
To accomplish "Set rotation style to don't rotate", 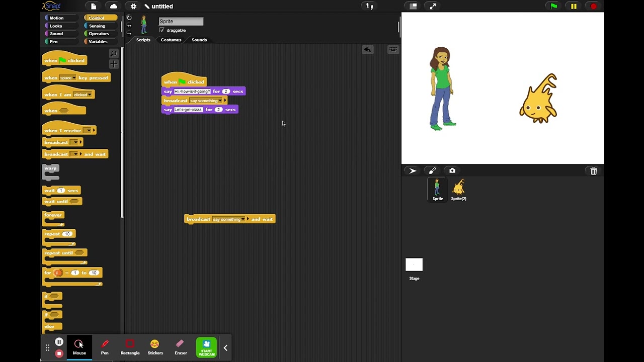I will (129, 33).
